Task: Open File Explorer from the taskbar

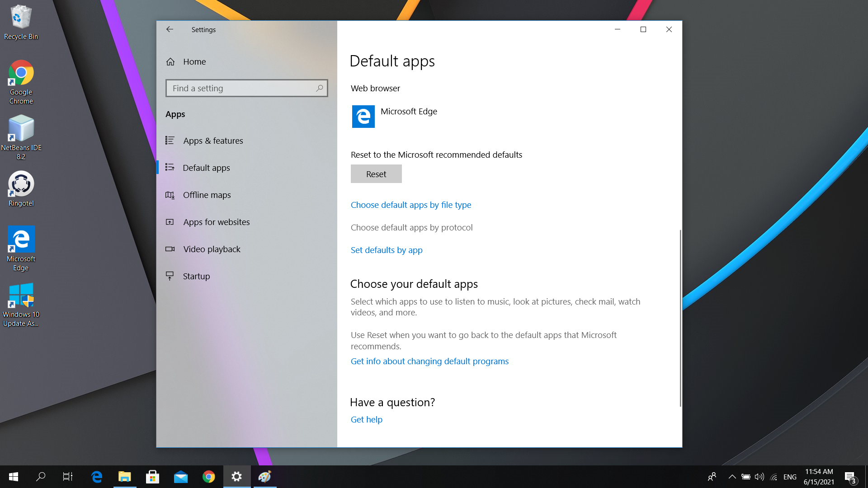Action: tap(125, 477)
